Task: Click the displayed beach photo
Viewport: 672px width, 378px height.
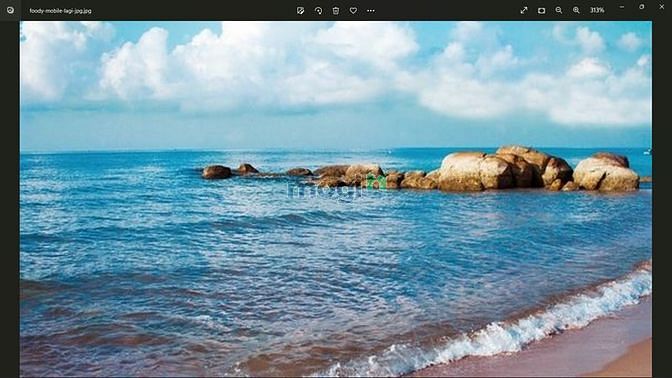Action: pos(336,199)
